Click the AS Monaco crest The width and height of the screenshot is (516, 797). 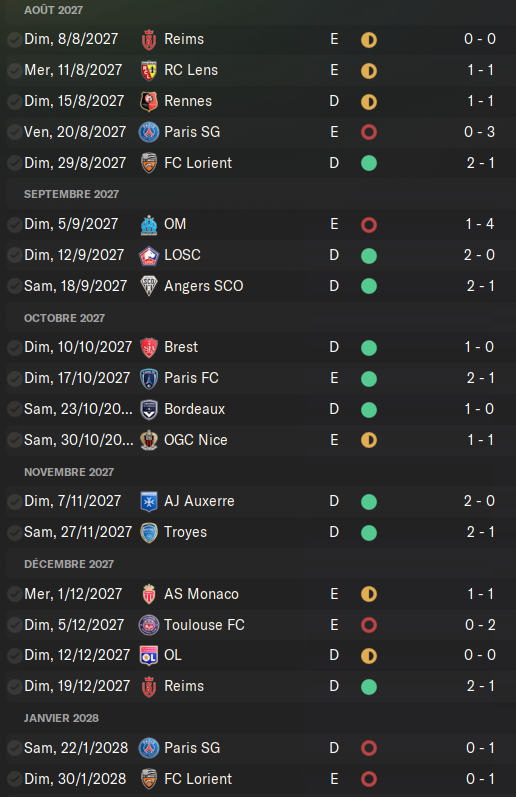point(148,594)
